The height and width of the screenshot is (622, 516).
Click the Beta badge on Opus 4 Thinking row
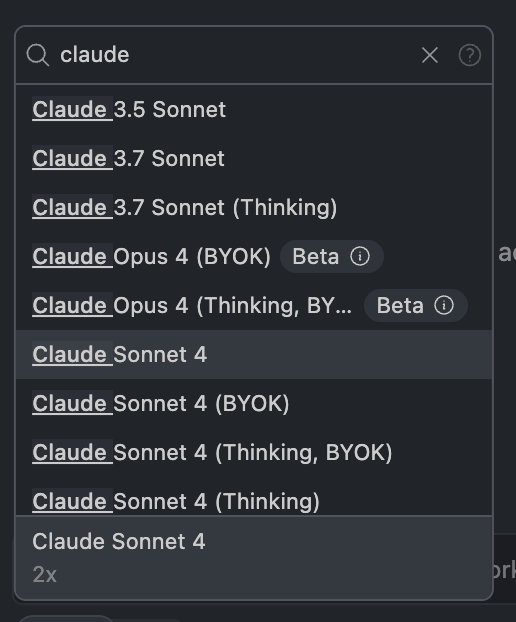[416, 305]
